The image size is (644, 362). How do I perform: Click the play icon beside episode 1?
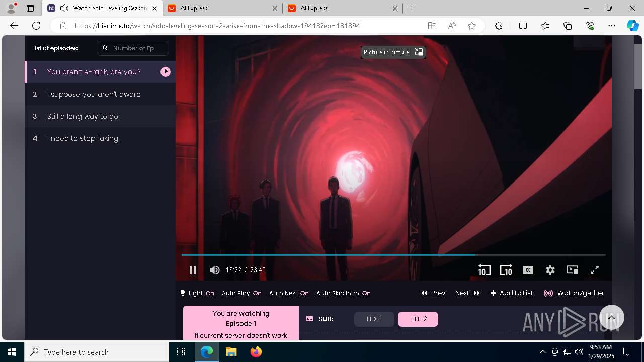point(166,72)
